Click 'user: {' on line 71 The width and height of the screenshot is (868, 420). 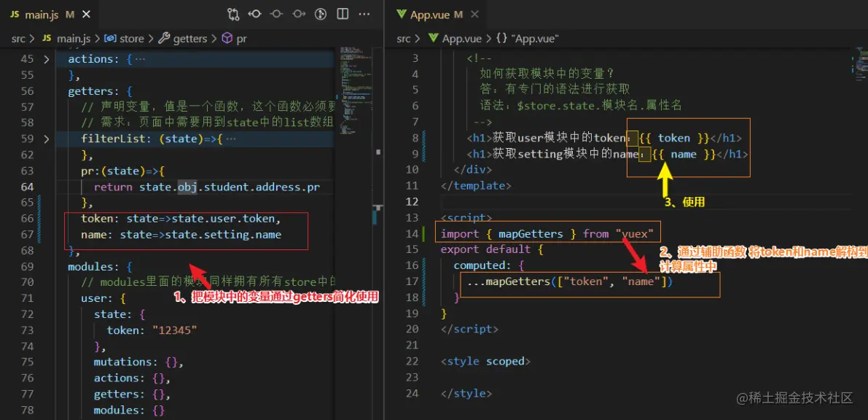pos(103,300)
